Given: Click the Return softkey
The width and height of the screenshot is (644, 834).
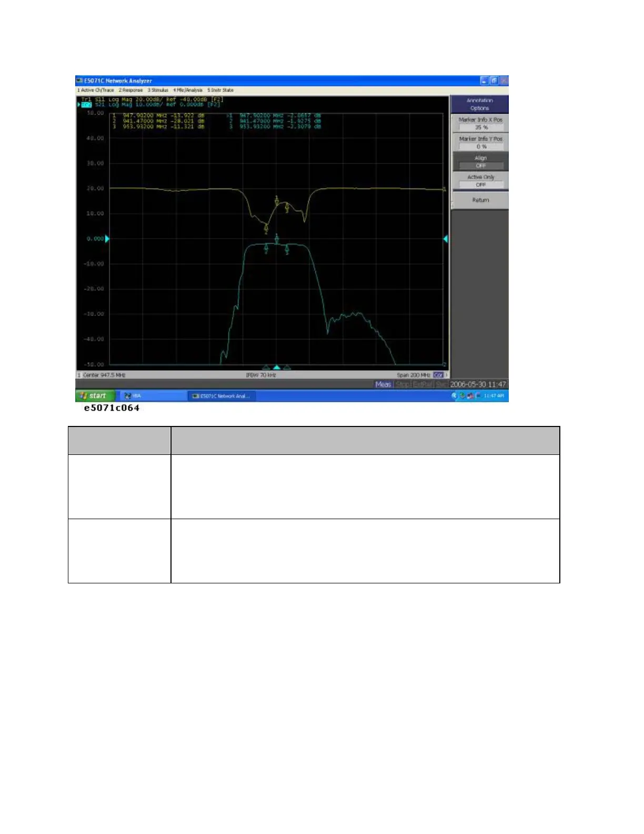Looking at the screenshot, I should pyautogui.click(x=480, y=200).
